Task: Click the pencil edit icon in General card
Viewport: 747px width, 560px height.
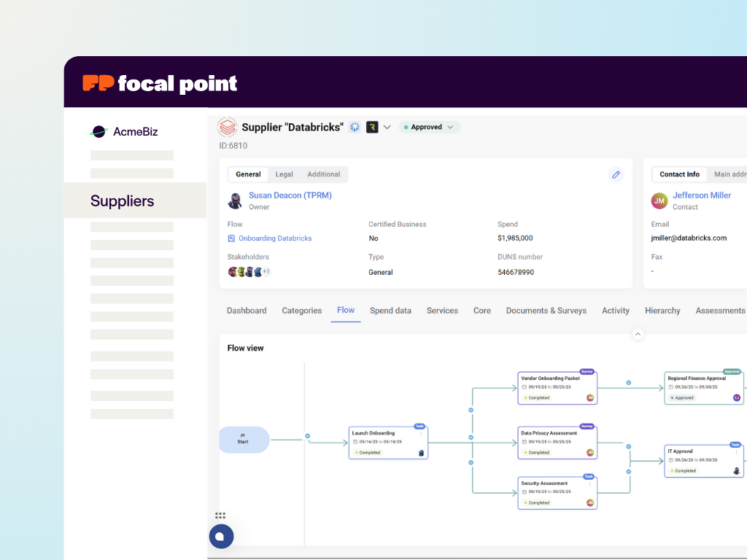Action: 616,175
